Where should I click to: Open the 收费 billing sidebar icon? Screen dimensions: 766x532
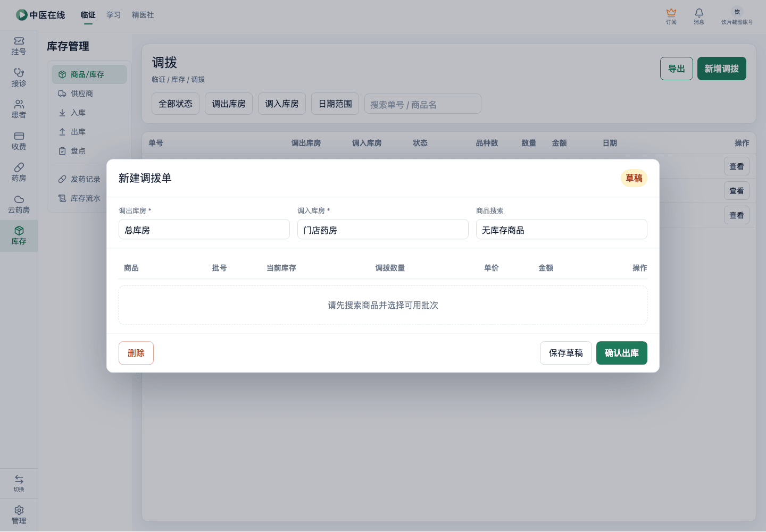(x=19, y=136)
